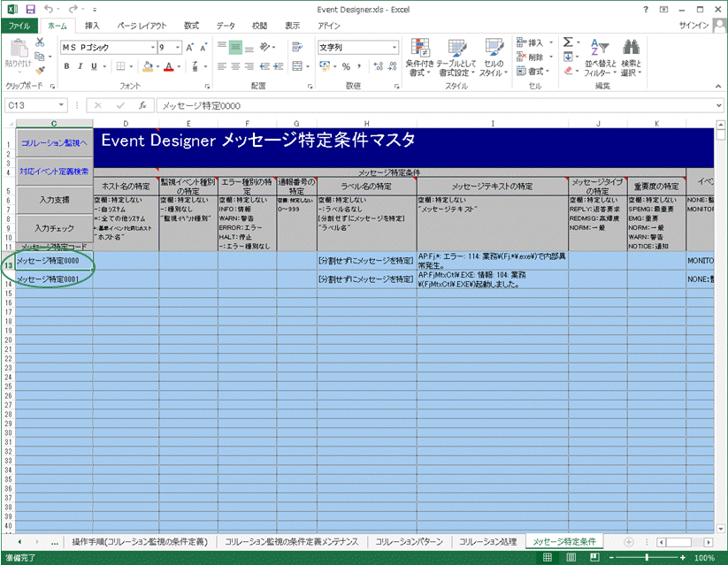The height and width of the screenshot is (565, 728).
Task: Toggle middle vertical alignment
Action: click(x=235, y=47)
